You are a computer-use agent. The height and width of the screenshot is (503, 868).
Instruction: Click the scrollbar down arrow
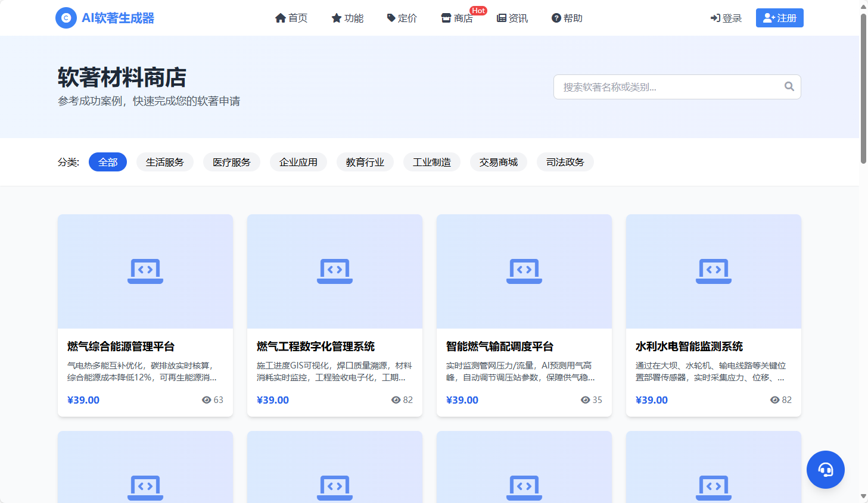863,496
